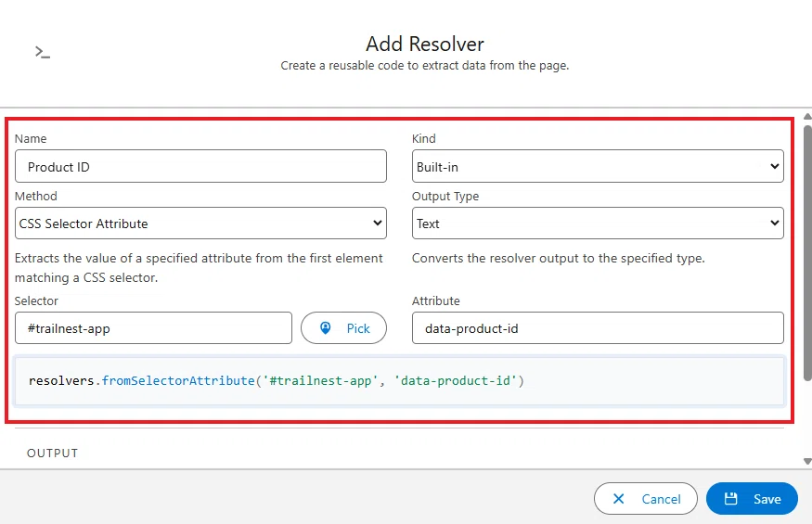Click the X icon in Cancel button
Viewport: 812px width, 524px height.
click(x=618, y=499)
